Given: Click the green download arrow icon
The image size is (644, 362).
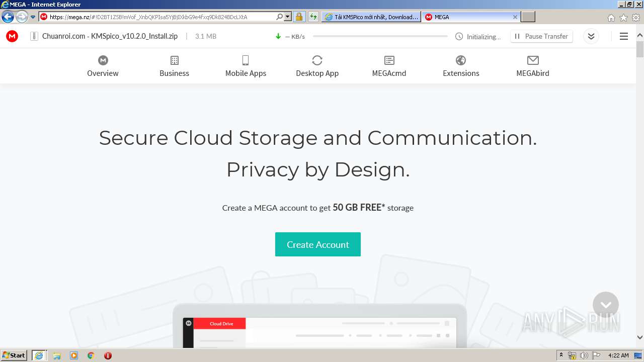Looking at the screenshot, I should tap(278, 36).
